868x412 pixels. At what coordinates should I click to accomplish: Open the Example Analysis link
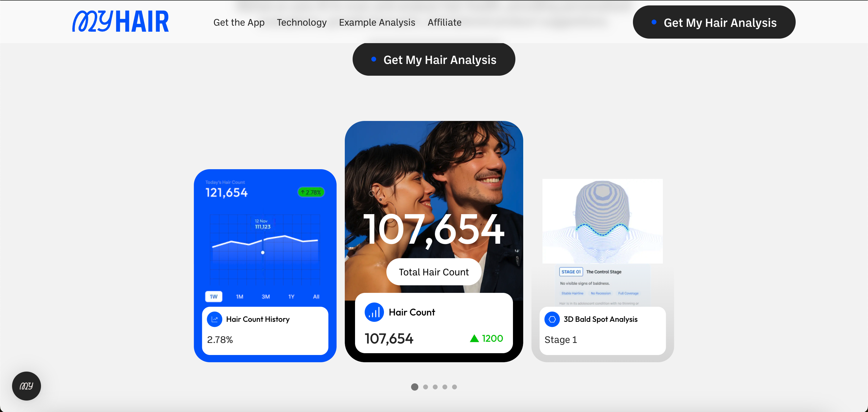tap(377, 22)
